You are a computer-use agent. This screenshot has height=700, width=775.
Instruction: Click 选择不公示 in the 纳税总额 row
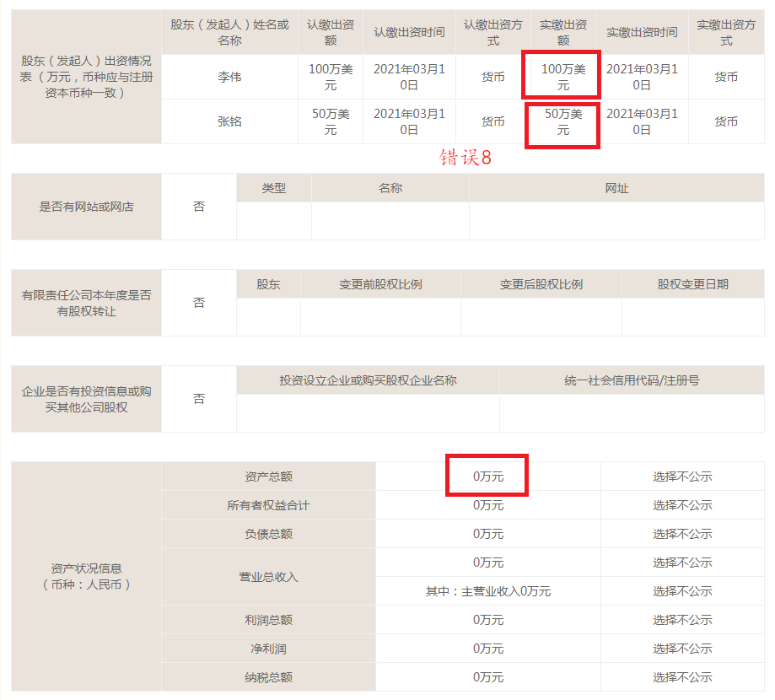[x=682, y=677]
